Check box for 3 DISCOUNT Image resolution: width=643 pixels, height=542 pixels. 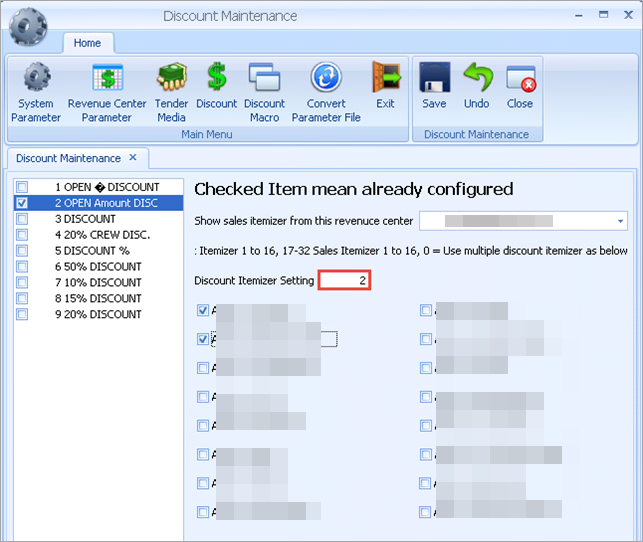[22, 219]
